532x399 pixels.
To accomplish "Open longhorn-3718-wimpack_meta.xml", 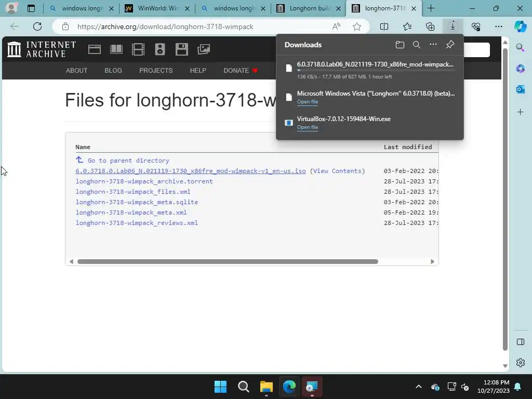I will 131,212.
